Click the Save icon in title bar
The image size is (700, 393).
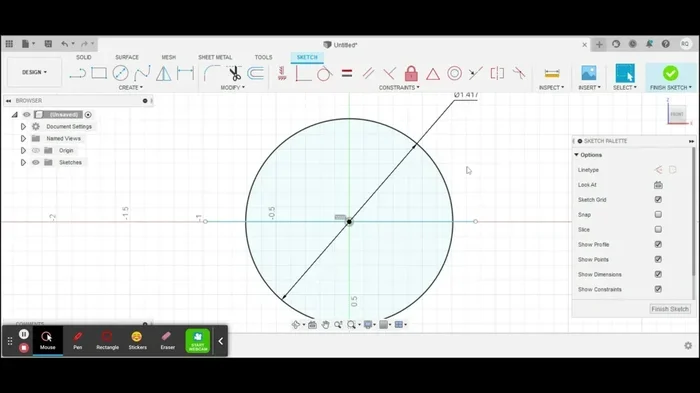coord(48,44)
